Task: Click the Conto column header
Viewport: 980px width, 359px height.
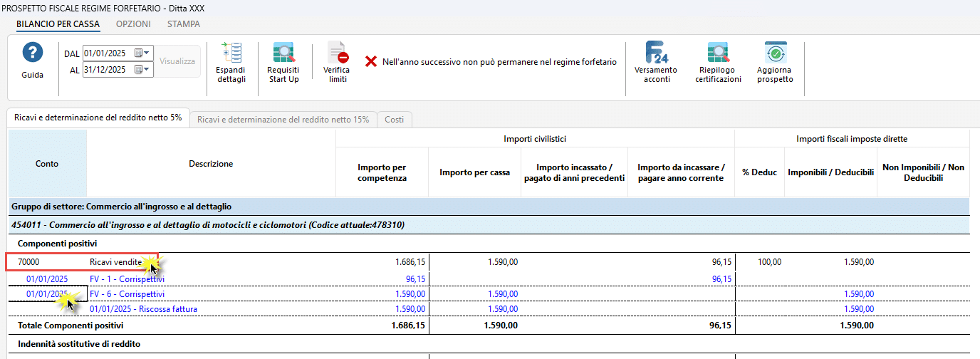Action: (47, 164)
